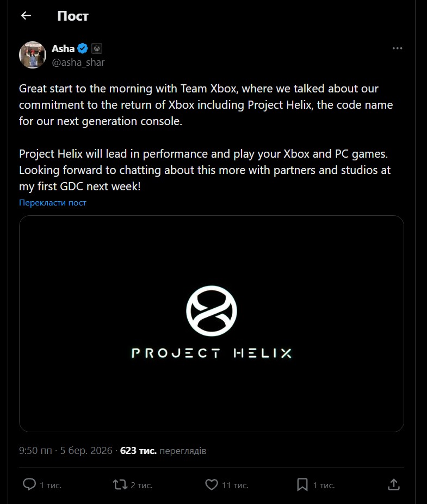Screen dimensions: 427x504
Task: Open the @asha_shar handle link
Action: (78, 62)
